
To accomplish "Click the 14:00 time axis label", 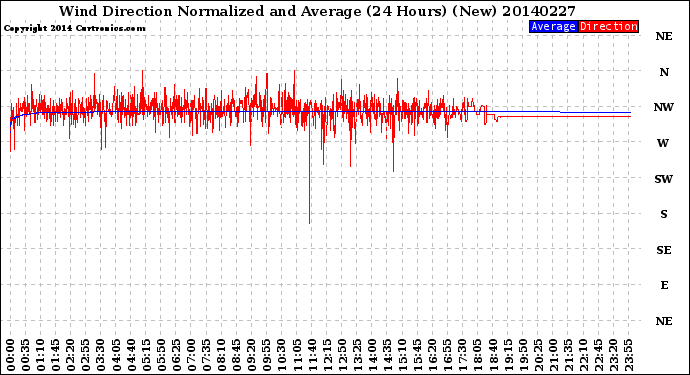I will point(372,355).
